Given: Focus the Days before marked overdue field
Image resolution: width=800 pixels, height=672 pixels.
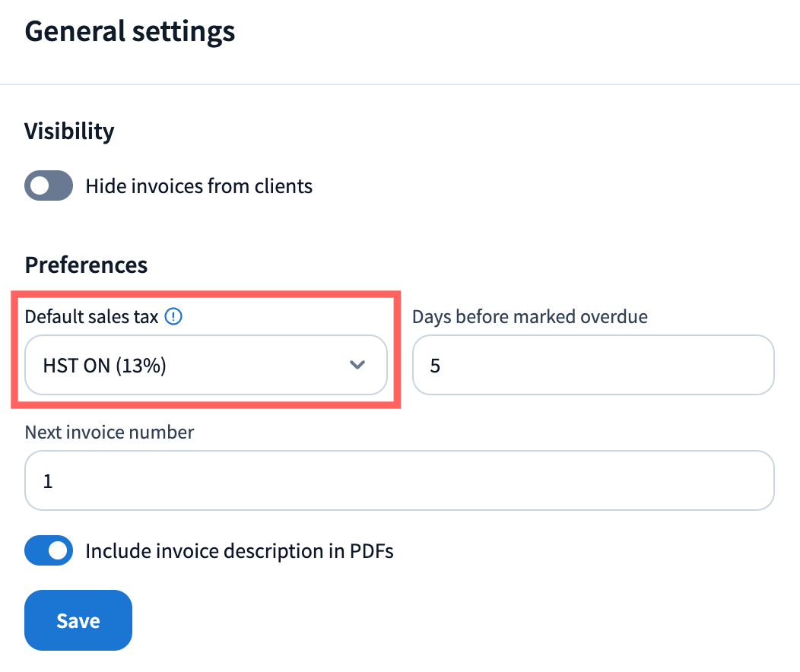Looking at the screenshot, I should [593, 366].
